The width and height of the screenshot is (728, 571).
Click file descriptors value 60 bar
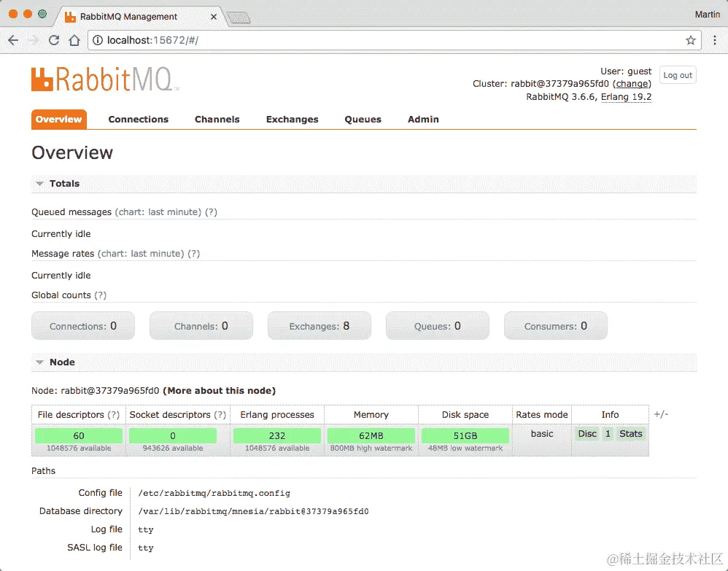[79, 435]
